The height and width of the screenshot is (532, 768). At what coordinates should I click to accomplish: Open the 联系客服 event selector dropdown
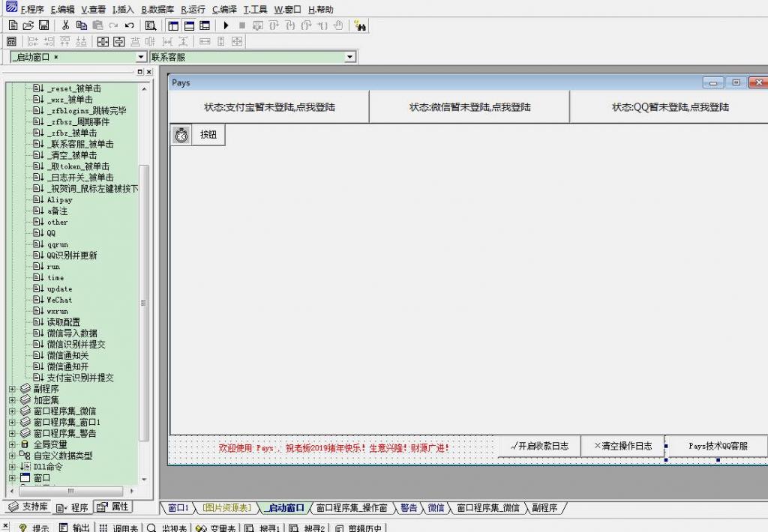[x=349, y=57]
